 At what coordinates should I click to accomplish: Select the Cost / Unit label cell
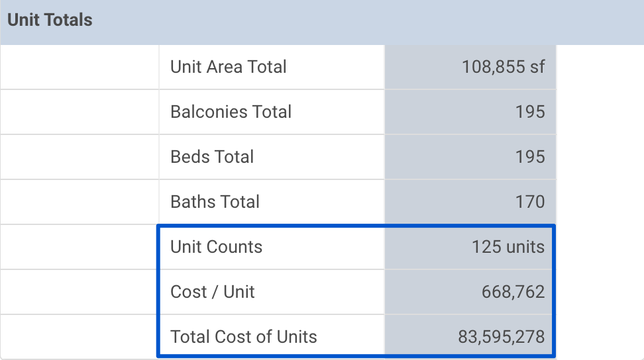click(x=272, y=292)
